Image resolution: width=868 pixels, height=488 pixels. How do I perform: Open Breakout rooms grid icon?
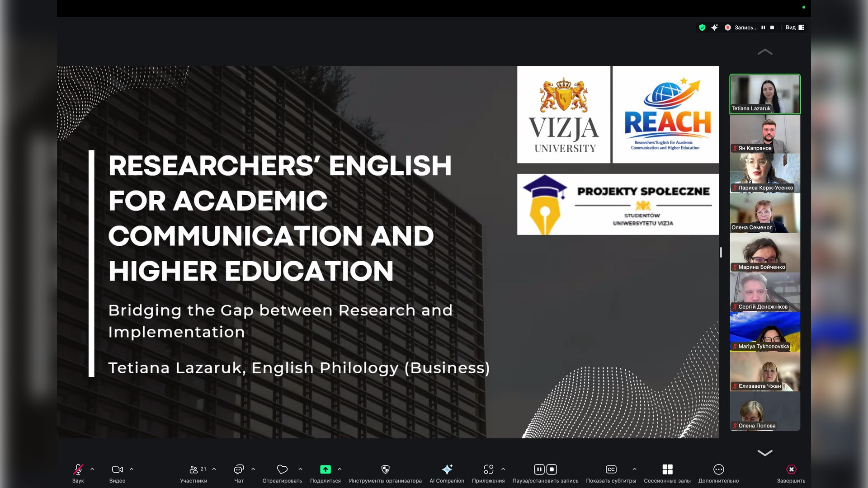pyautogui.click(x=667, y=469)
